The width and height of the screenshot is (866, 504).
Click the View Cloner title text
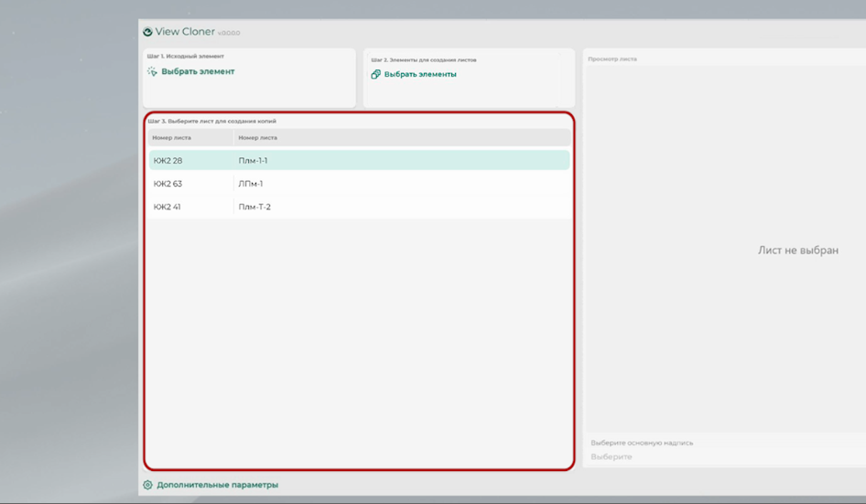pyautogui.click(x=185, y=32)
